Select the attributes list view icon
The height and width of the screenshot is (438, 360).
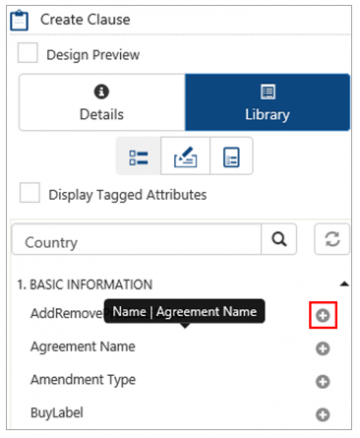[139, 157]
